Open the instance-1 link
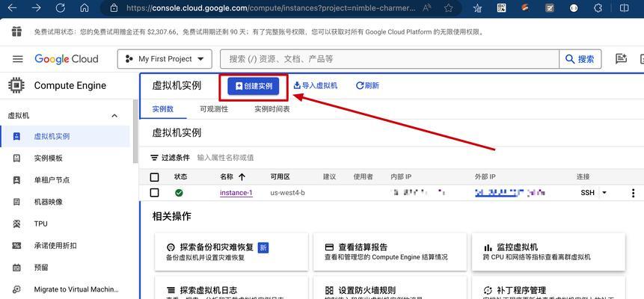 click(236, 193)
